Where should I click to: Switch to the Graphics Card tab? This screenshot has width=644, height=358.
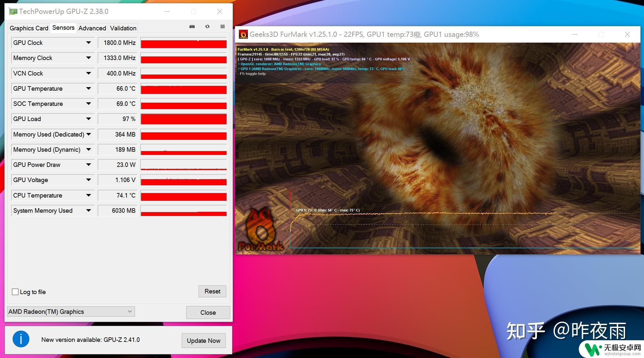[29, 28]
